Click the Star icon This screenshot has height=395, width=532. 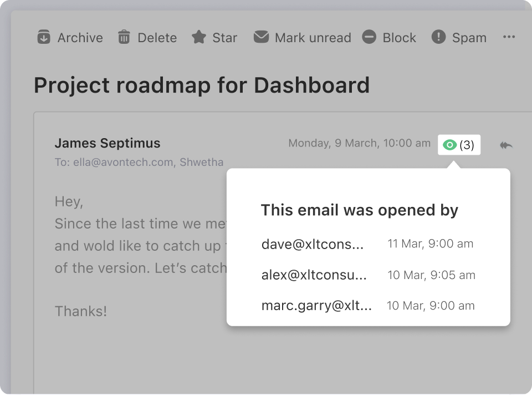click(198, 37)
